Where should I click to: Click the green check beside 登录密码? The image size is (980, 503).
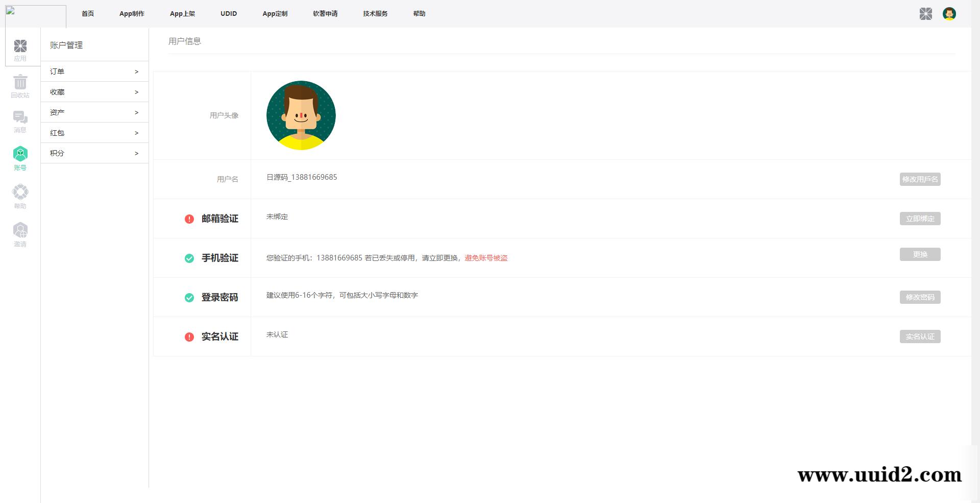(x=188, y=297)
